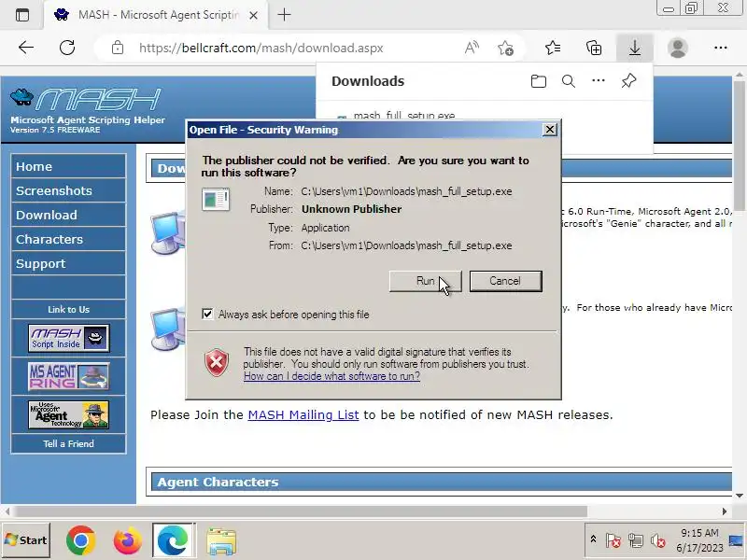This screenshot has height=560, width=747.
Task: Open network tray icon
Action: coord(636,540)
